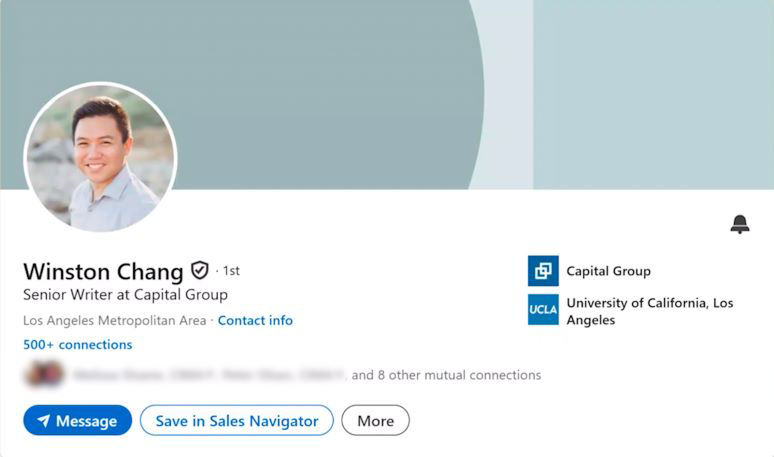
Task: Click the Message button
Action: [x=77, y=421]
